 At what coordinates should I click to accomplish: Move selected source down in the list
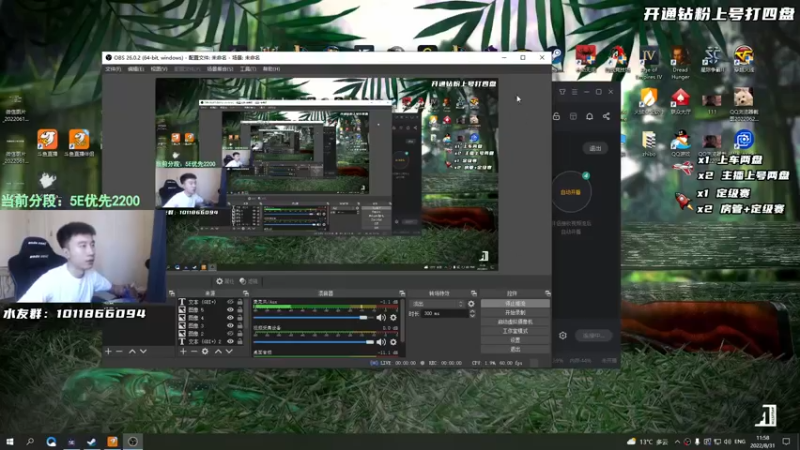[229, 351]
